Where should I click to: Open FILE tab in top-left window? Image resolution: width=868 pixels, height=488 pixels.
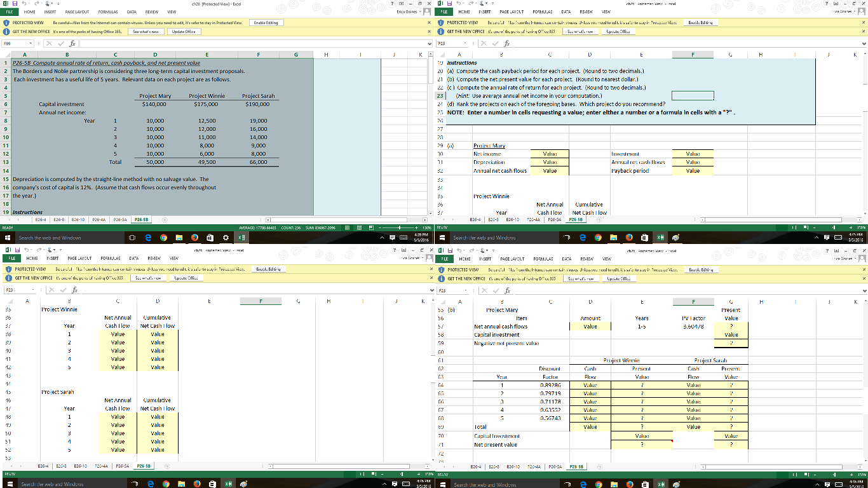click(10, 11)
